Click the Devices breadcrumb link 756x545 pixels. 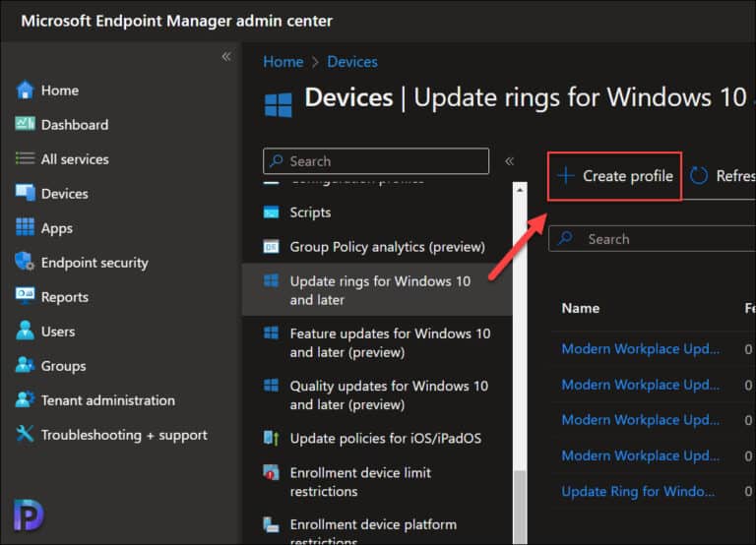pos(352,62)
